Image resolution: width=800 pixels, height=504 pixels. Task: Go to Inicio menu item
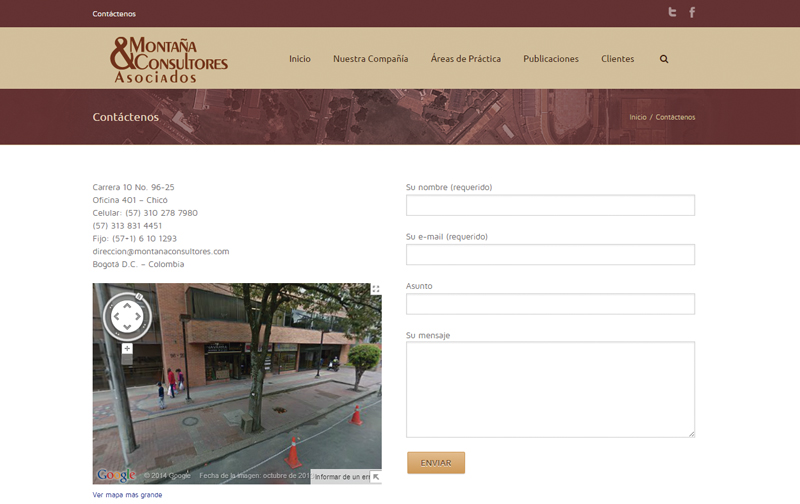pos(300,59)
